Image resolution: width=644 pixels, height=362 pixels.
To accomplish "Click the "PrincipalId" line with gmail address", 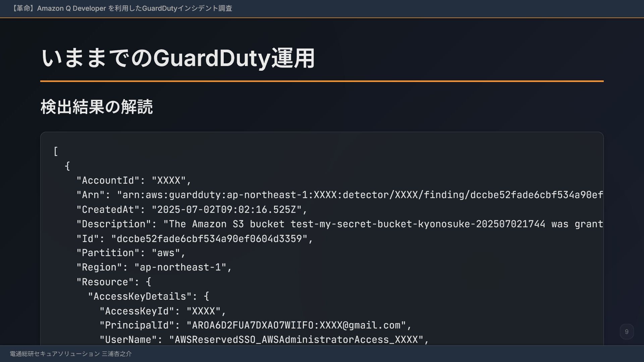I will point(256,325).
